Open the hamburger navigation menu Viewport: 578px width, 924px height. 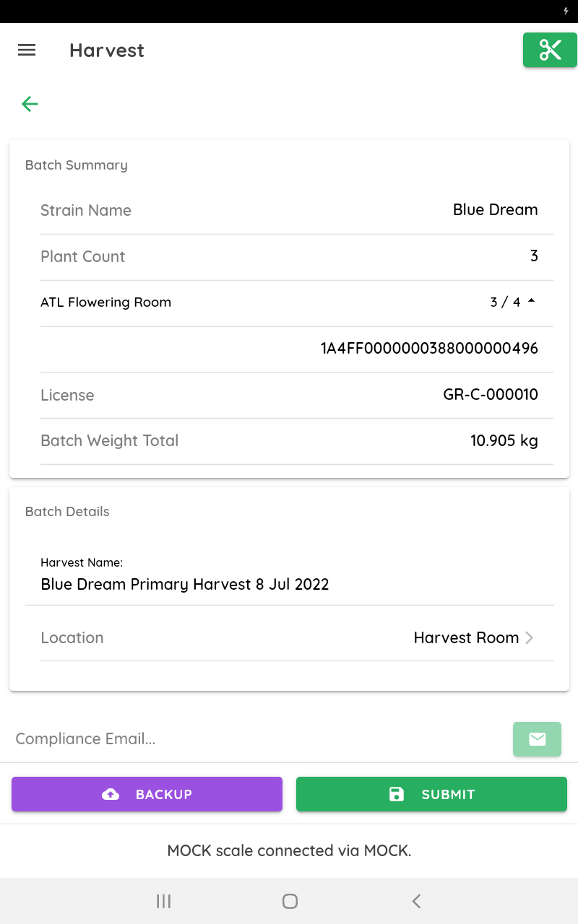[x=27, y=50]
